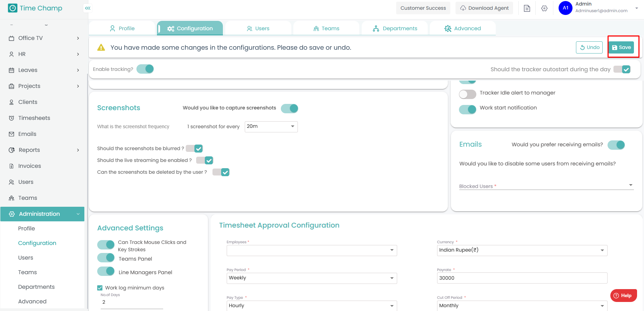Open Invoices from the sidebar
The image size is (644, 311).
pos(30,166)
